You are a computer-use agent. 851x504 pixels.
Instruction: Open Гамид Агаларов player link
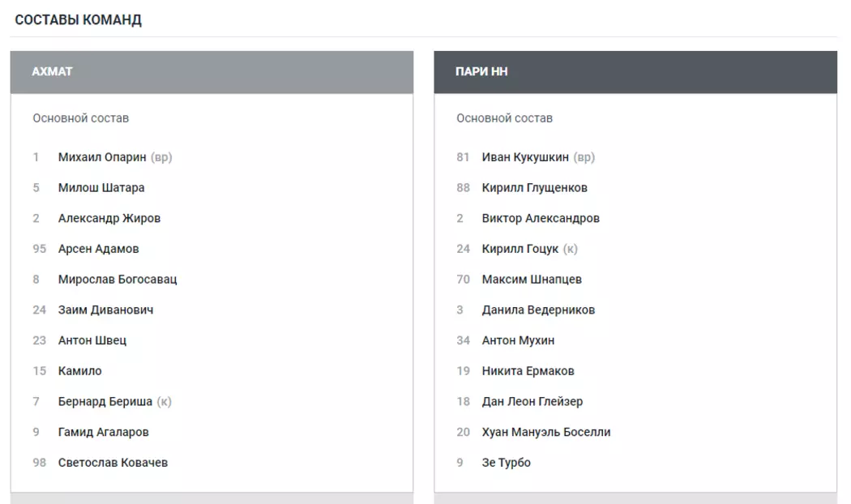(x=104, y=433)
